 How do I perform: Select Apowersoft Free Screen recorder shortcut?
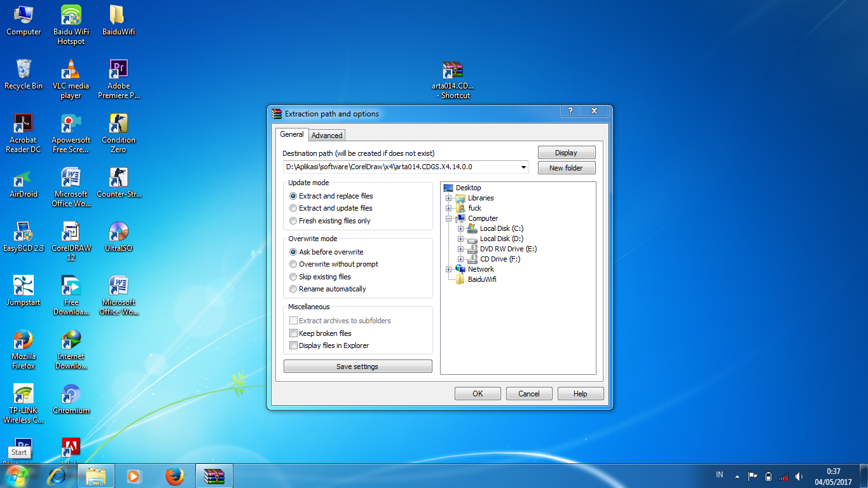(x=71, y=133)
